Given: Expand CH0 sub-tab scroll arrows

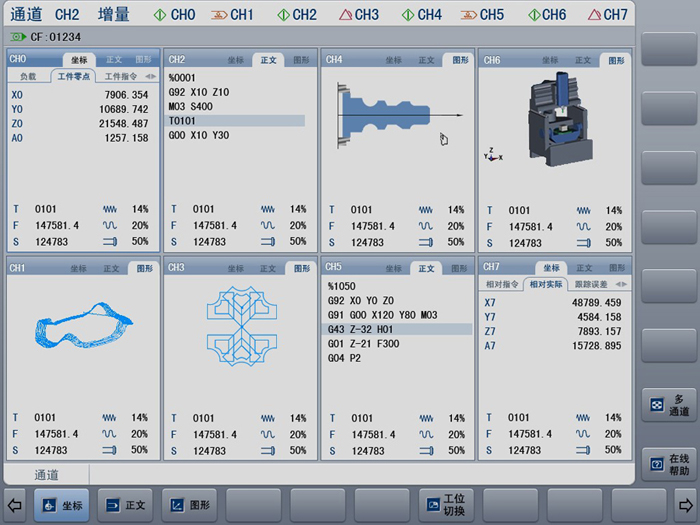Looking at the screenshot, I should pos(150,76).
